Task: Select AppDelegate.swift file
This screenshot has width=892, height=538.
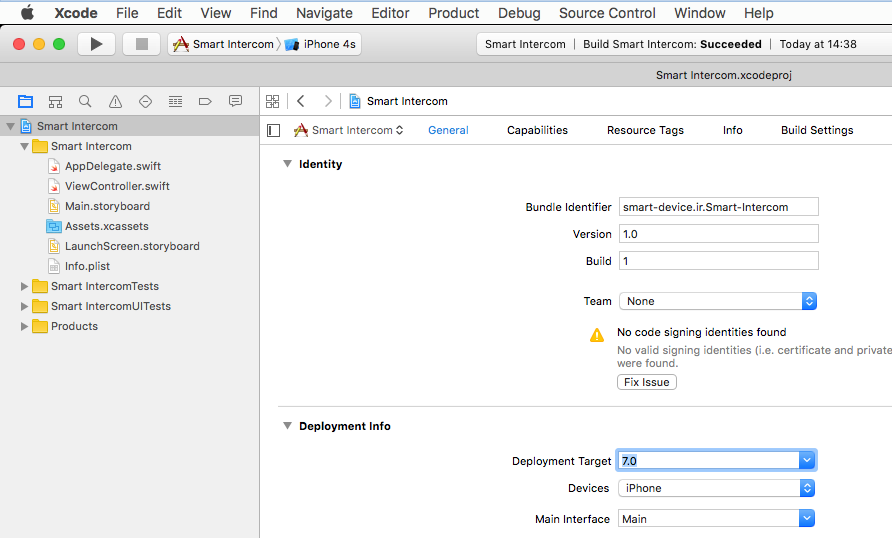Action: click(113, 166)
